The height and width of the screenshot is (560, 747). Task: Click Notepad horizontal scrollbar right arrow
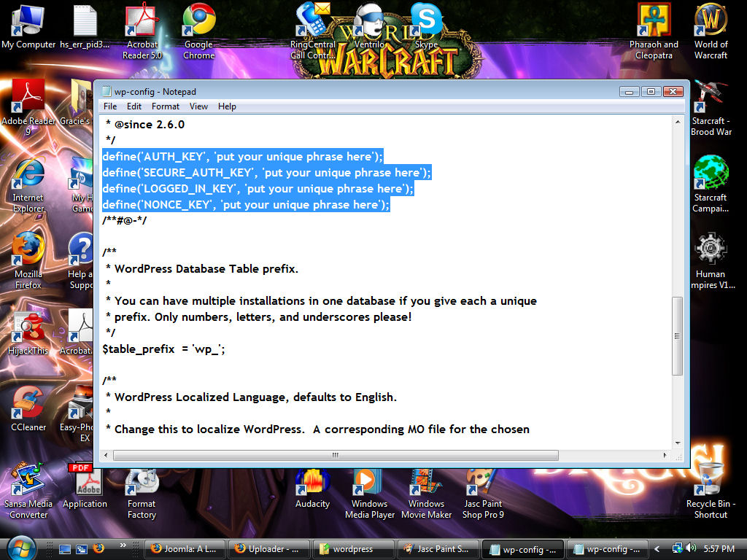point(665,455)
